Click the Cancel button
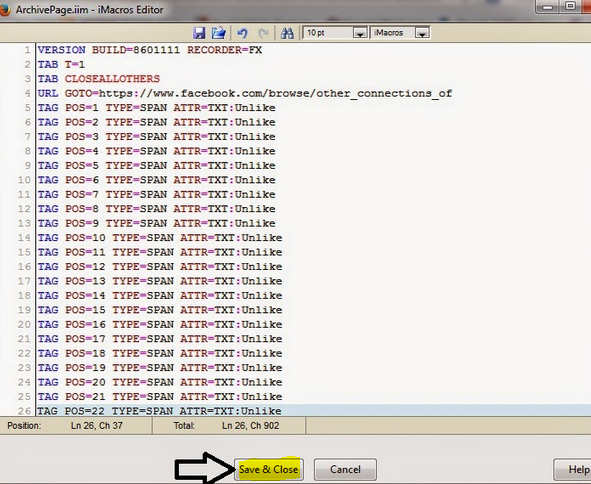 [x=345, y=469]
